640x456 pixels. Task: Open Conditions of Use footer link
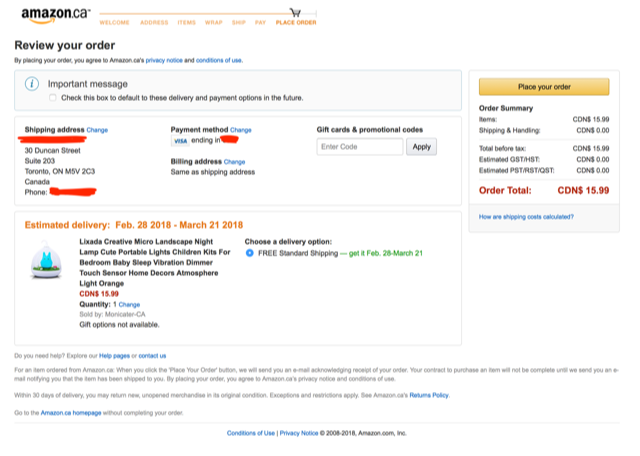(250, 433)
